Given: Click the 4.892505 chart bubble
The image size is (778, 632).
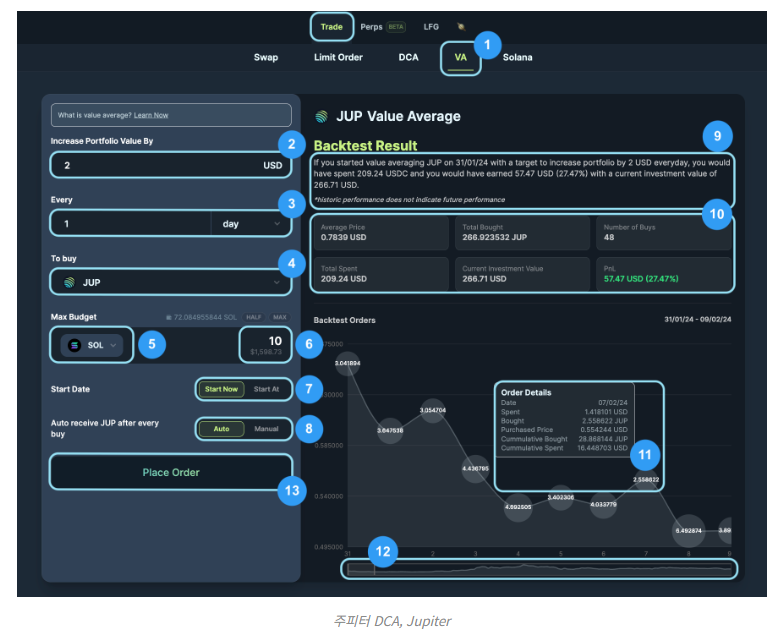Looking at the screenshot, I should pos(517,506).
